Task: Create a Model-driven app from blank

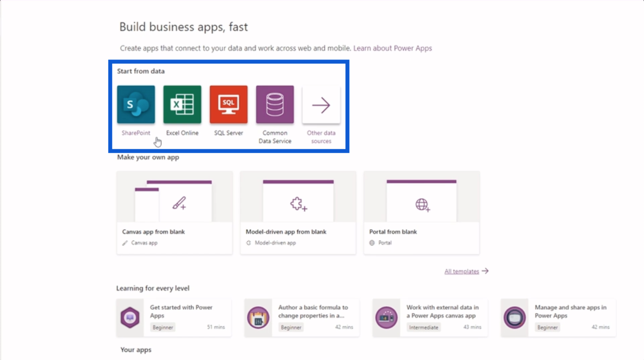Action: pos(298,213)
